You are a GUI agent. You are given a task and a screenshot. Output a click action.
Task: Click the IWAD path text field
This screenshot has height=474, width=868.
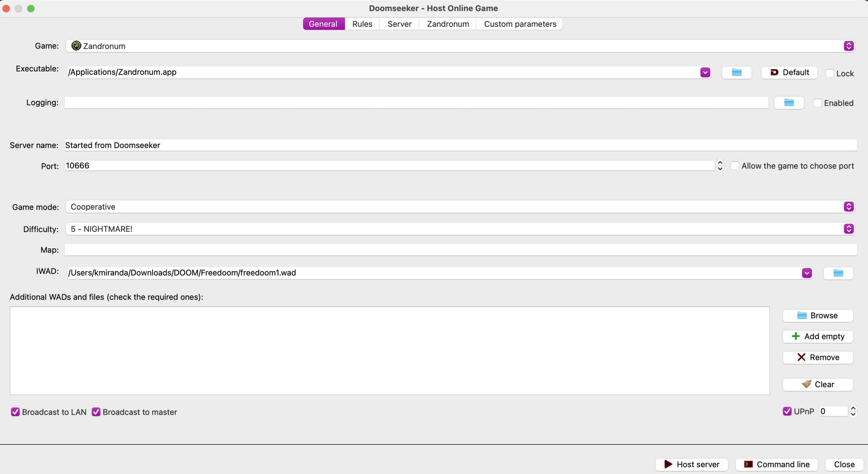tap(434, 273)
